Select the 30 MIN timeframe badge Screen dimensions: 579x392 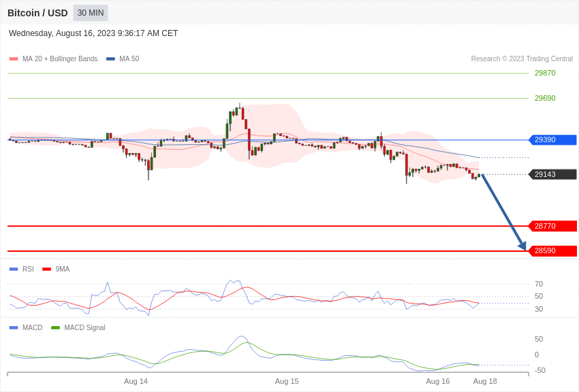pos(91,13)
